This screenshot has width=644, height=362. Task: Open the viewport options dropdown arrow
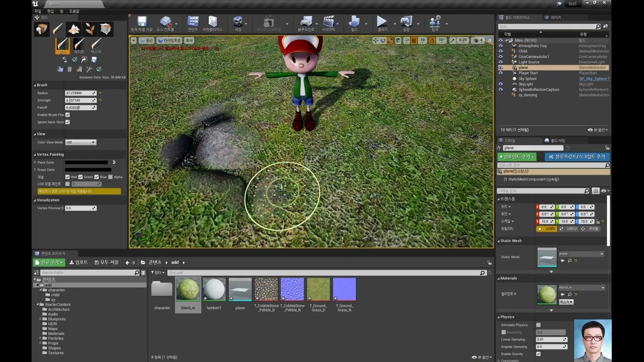(x=133, y=40)
